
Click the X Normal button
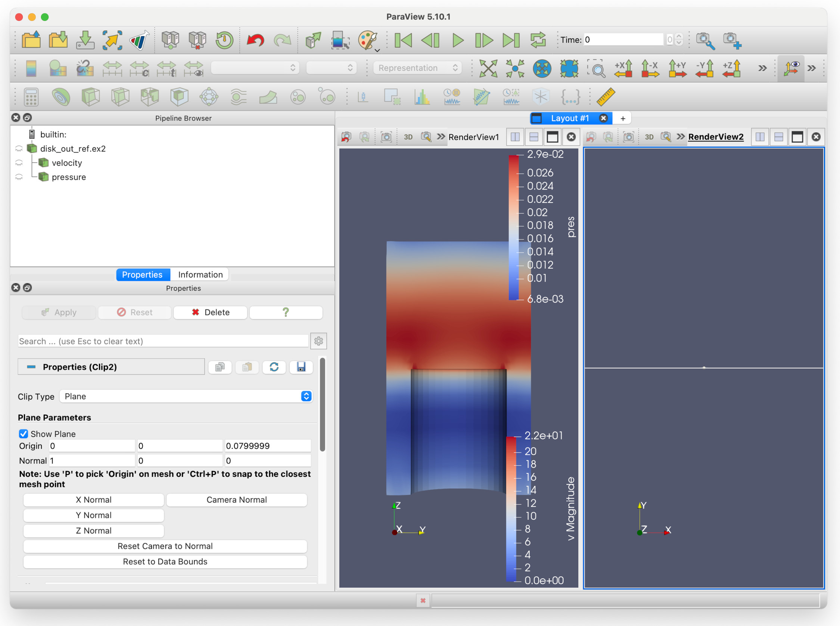94,500
